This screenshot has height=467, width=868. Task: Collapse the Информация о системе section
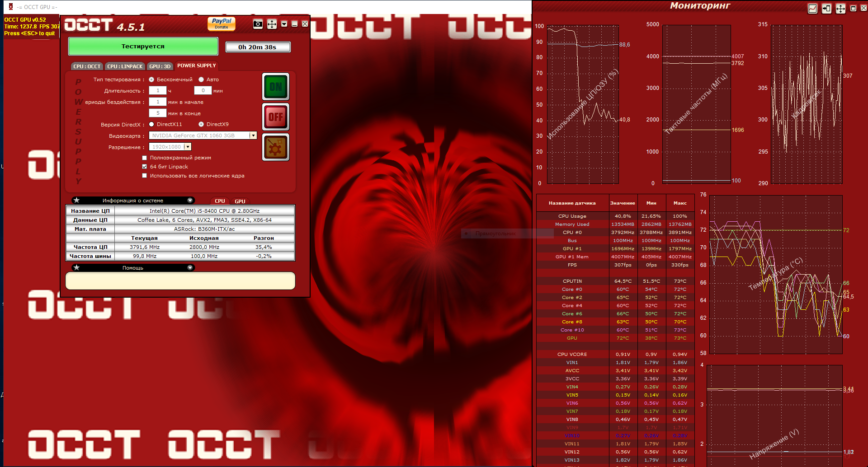pos(190,200)
